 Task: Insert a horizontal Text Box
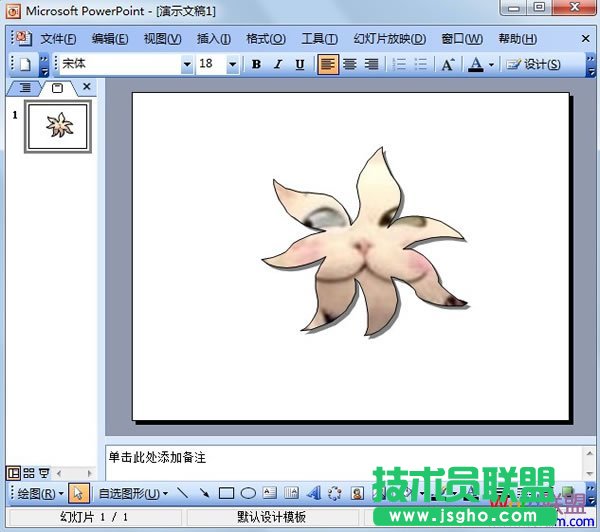(x=270, y=493)
